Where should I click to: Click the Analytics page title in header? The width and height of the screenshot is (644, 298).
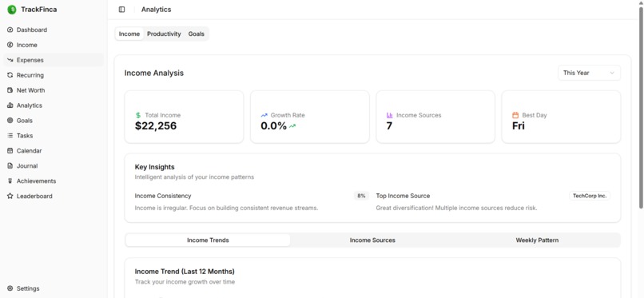tap(156, 10)
